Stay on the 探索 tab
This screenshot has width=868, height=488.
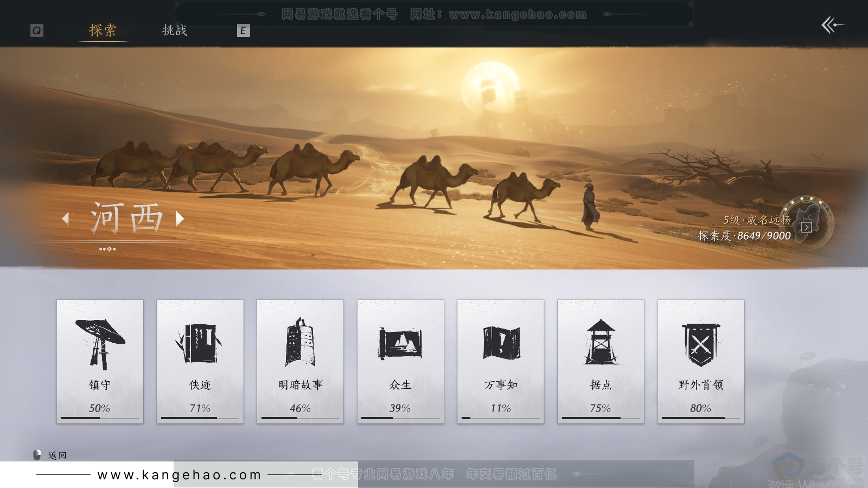click(x=102, y=31)
